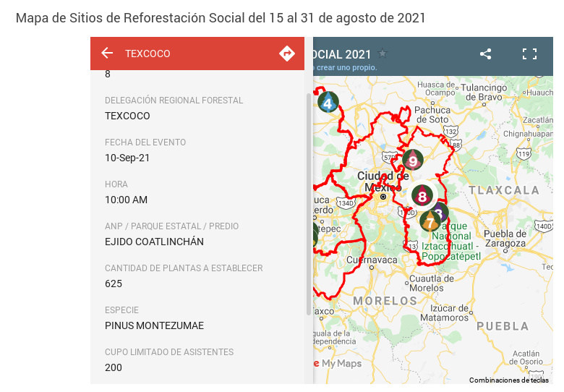Click the route 140D highway shield
Image resolution: width=564 pixels, height=392 pixels.
(x=544, y=226)
